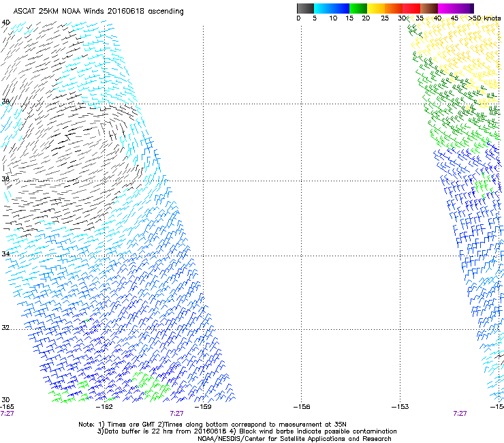Click the note "3)Data buffer is 22 hrs from 20160618"

point(163,431)
